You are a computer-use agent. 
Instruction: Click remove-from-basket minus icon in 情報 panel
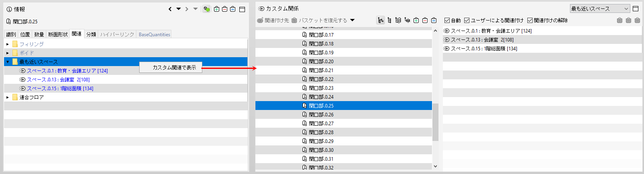point(225,9)
